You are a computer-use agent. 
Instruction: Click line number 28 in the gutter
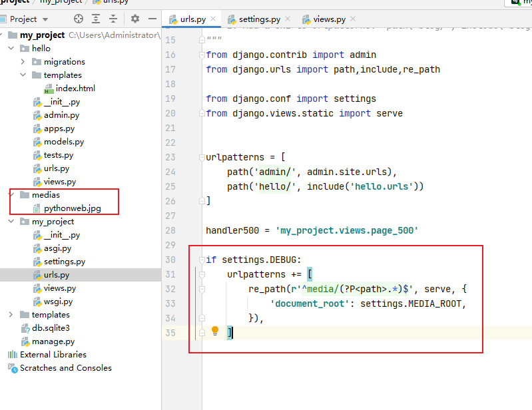[170, 230]
